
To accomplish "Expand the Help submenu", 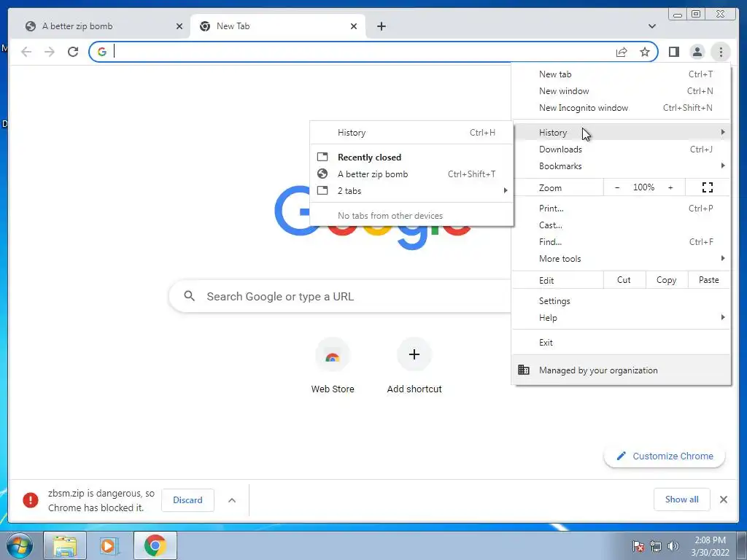I will click(622, 318).
